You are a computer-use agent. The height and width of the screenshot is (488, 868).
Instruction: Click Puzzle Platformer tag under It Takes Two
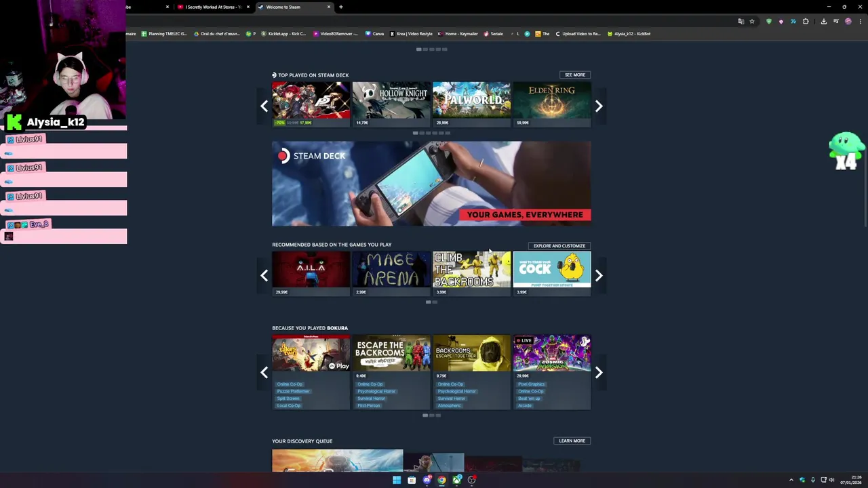[x=293, y=391]
